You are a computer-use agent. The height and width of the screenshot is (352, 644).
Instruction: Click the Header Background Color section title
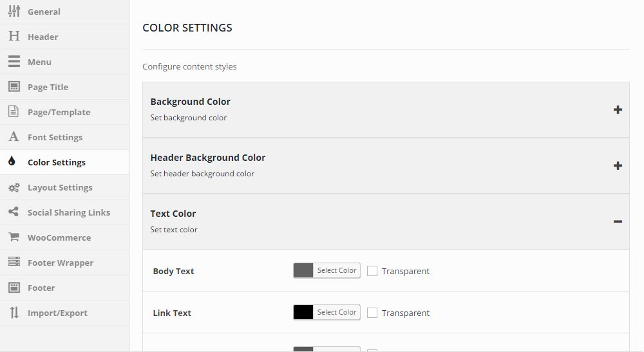pos(208,158)
